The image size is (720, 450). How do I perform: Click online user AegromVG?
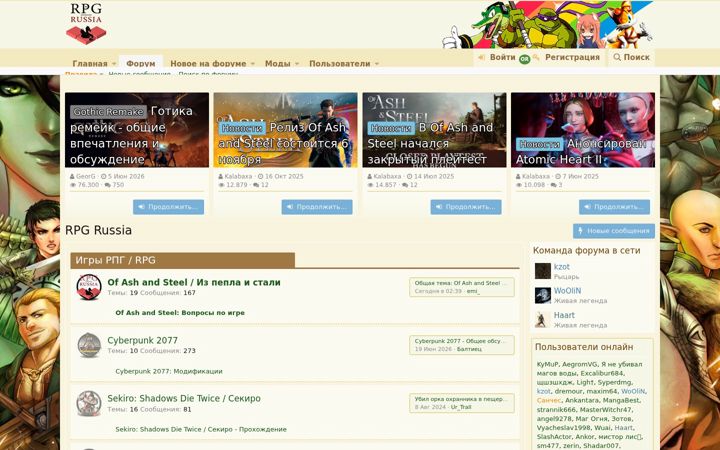(580, 365)
